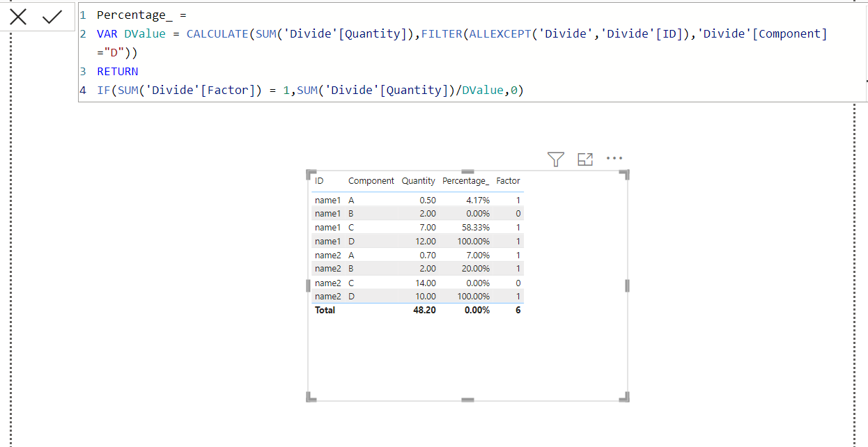This screenshot has width=868, height=447.
Task: Click total quantity 48.20
Action: tap(424, 310)
